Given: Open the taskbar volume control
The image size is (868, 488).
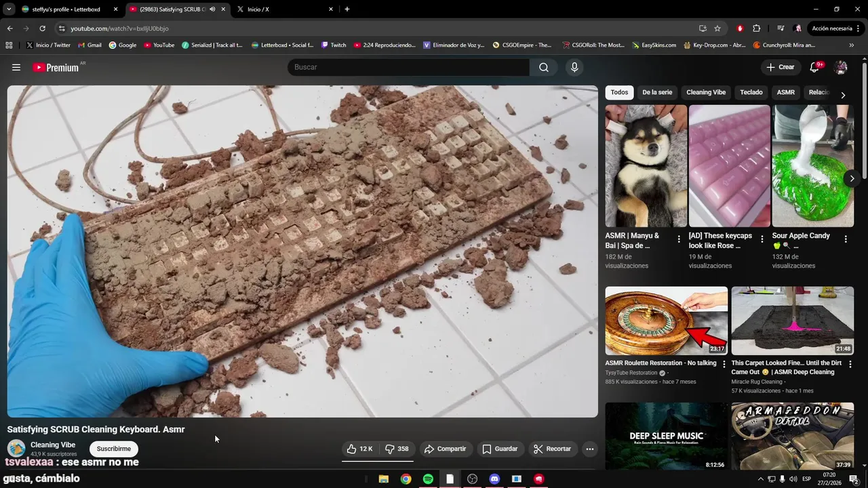Looking at the screenshot, I should coord(793,479).
